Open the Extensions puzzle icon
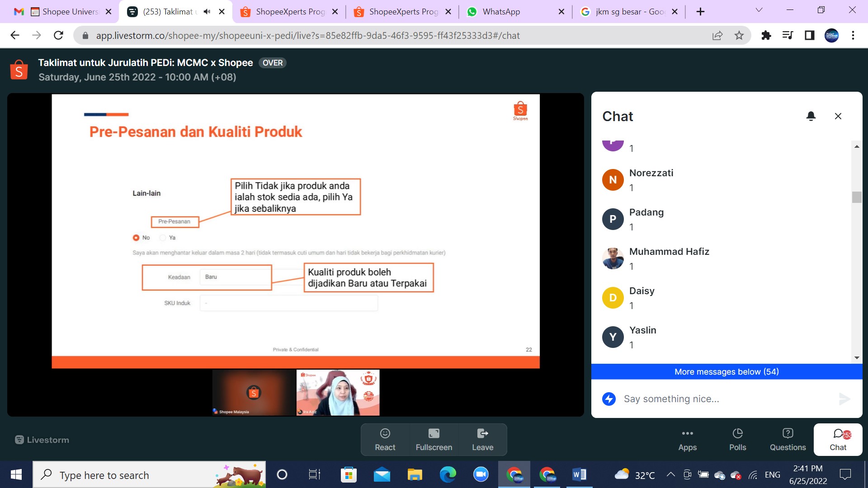The image size is (868, 488). pyautogui.click(x=766, y=35)
